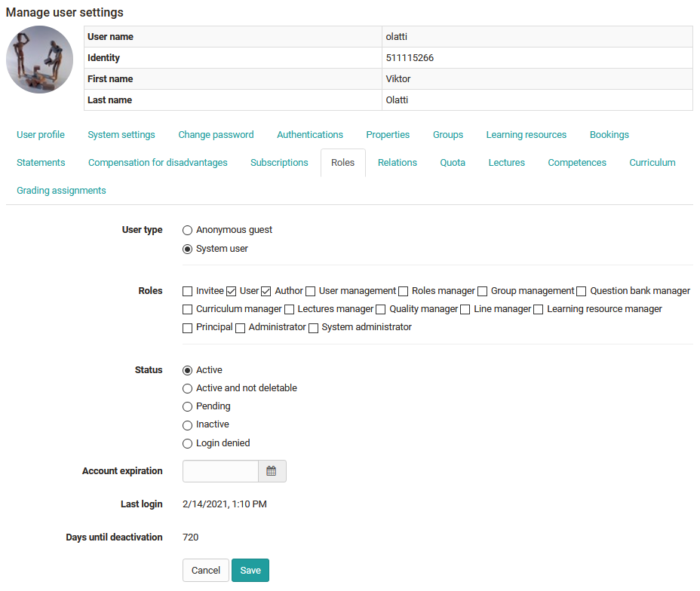This screenshot has width=700, height=591.
Task: Enable the Administrator role checkbox
Action: pyautogui.click(x=240, y=327)
